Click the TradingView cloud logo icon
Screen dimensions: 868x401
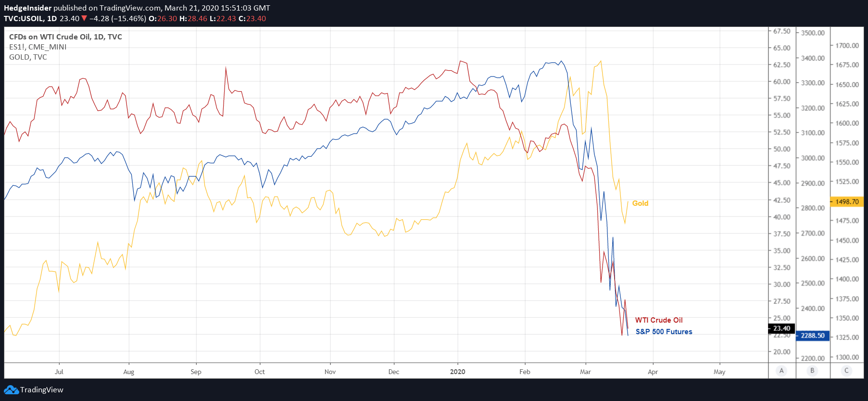click(x=11, y=390)
